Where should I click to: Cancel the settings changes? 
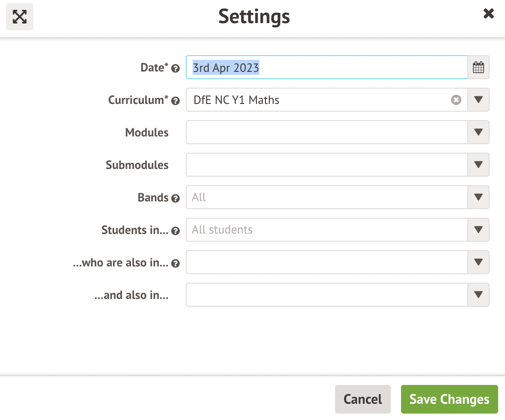tap(362, 399)
